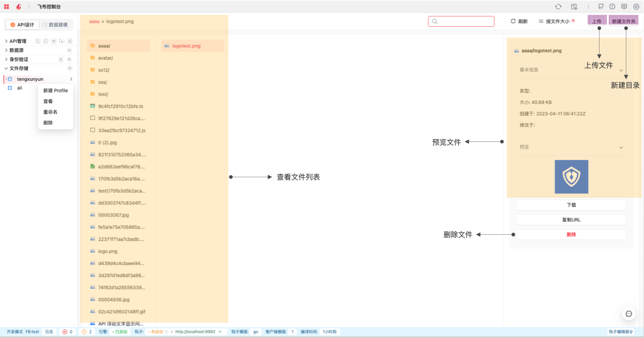
Task: Collapse the 文件存储 section
Action: click(x=6, y=68)
